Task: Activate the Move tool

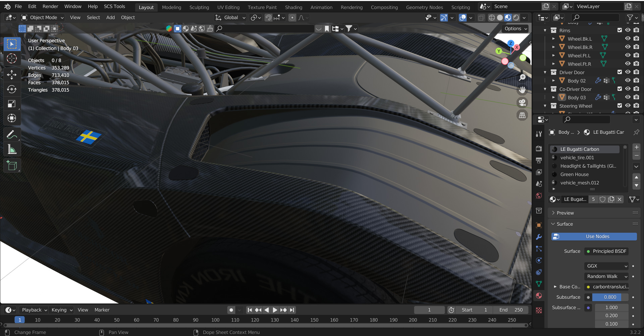Action: (x=12, y=74)
